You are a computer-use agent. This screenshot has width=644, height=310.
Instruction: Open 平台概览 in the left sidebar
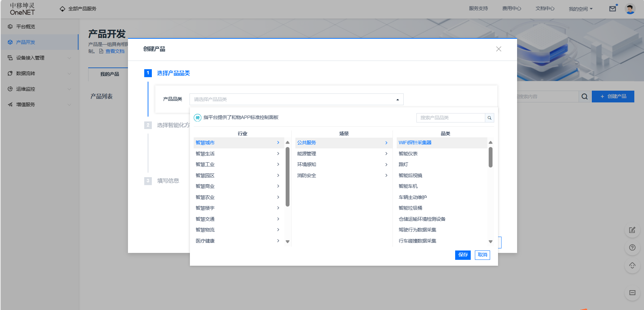tap(26, 27)
